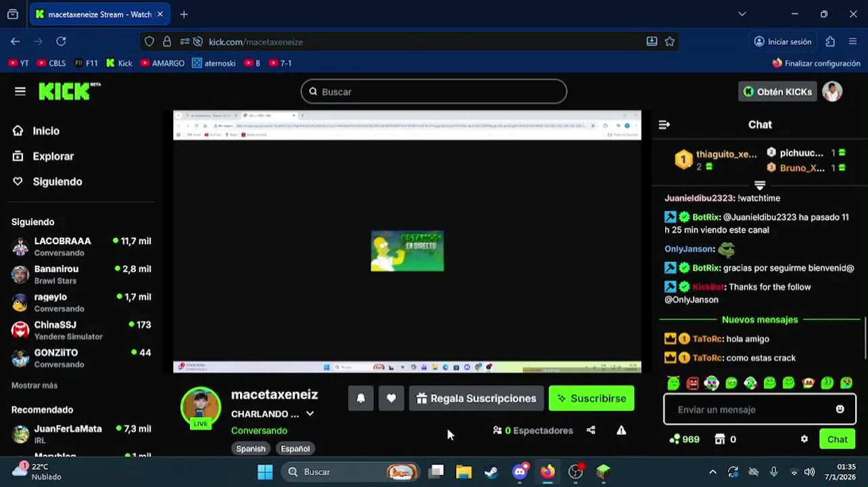Report the stream via warning triangle icon
This screenshot has height=487, width=868.
click(x=621, y=430)
